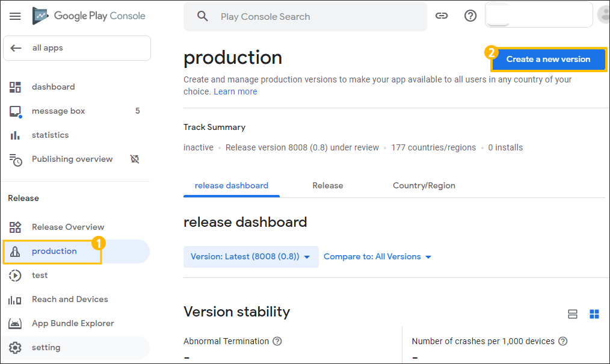Screen dimensions: 610x364
Task: Click the Play Console Search field
Action: (313, 16)
